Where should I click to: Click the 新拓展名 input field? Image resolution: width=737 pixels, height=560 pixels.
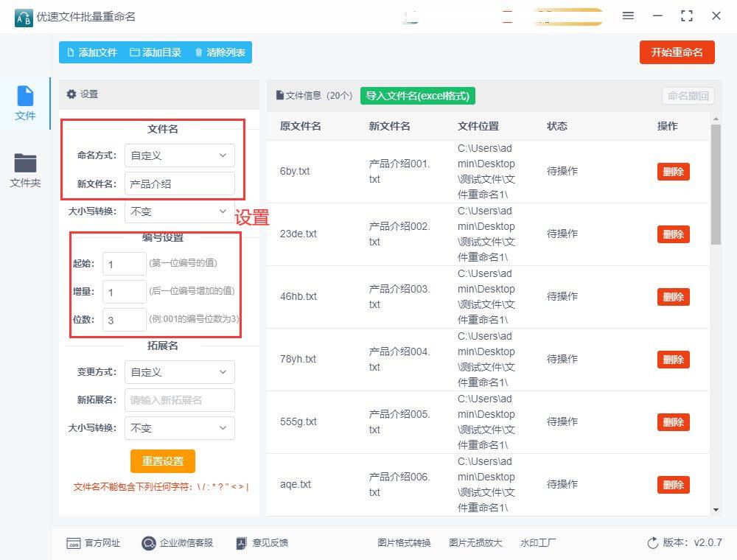click(x=180, y=400)
